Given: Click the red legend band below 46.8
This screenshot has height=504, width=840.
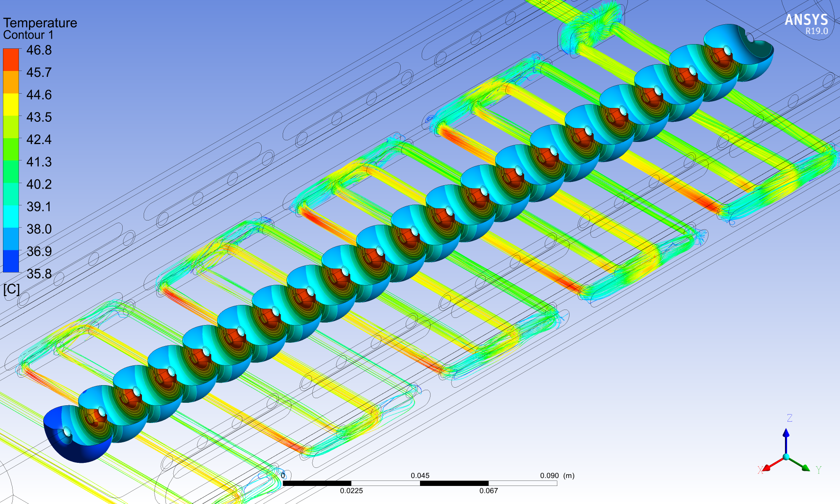Looking at the screenshot, I should click(x=11, y=60).
